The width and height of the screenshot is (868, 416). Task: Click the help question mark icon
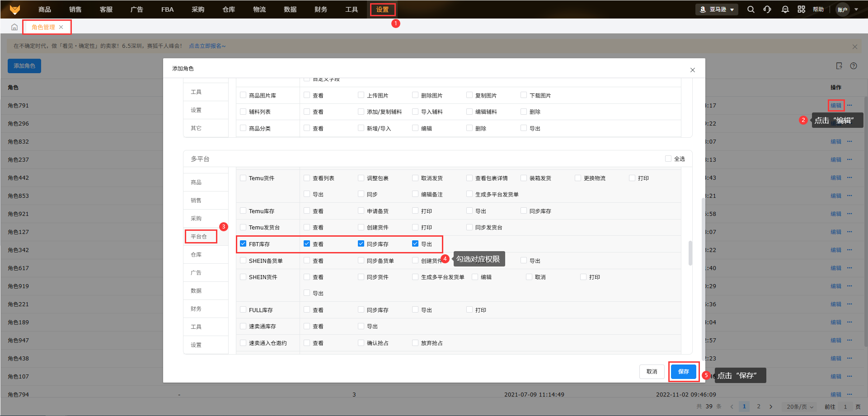(x=854, y=66)
